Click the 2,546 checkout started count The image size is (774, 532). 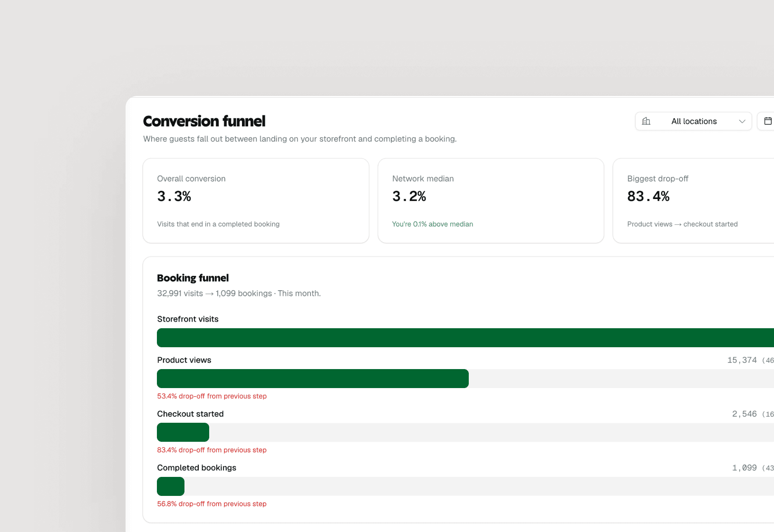pos(744,414)
